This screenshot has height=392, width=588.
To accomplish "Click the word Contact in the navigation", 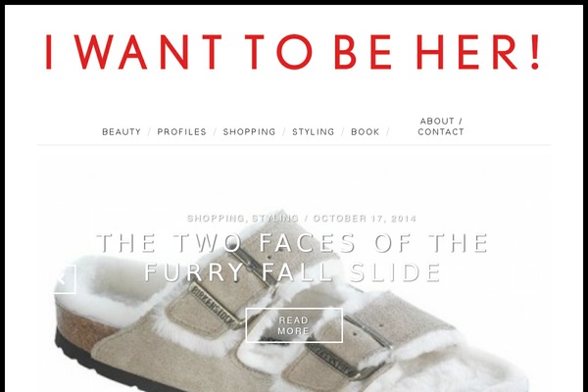I will click(441, 132).
